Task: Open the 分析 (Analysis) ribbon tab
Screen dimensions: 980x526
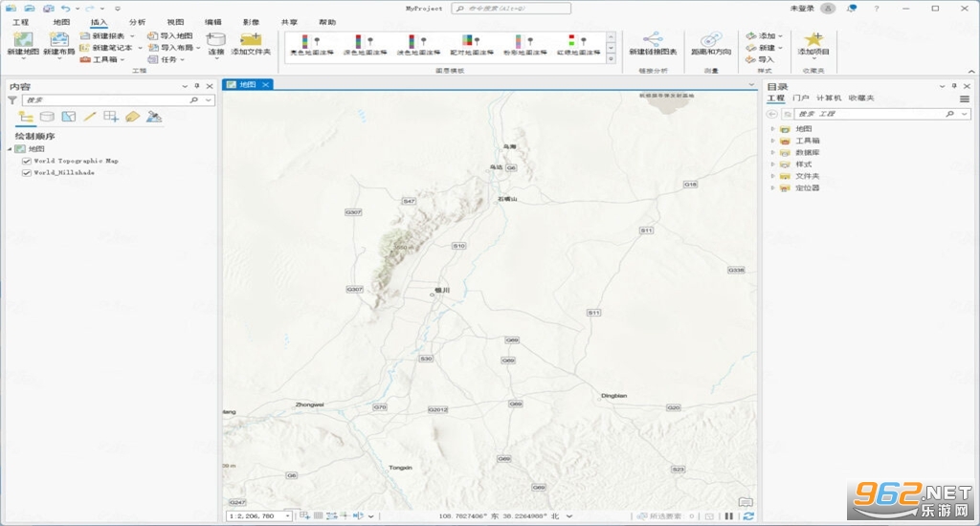Action: coord(137,22)
